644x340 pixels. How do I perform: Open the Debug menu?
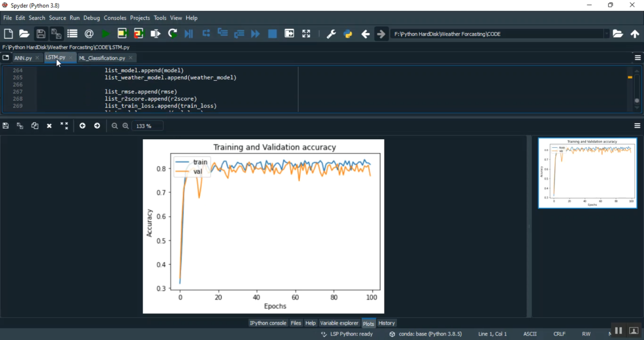point(91,18)
